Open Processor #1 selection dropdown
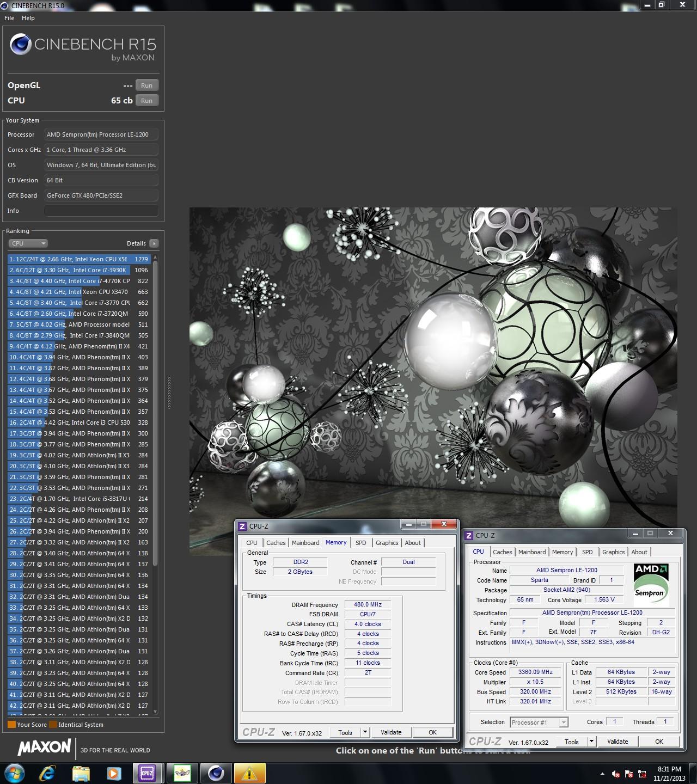The width and height of the screenshot is (697, 784). tap(539, 722)
